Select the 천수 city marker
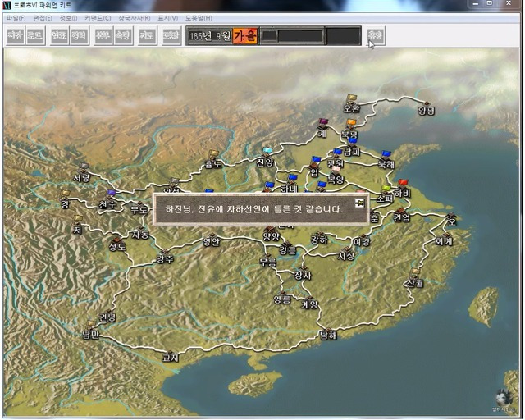 (107, 200)
